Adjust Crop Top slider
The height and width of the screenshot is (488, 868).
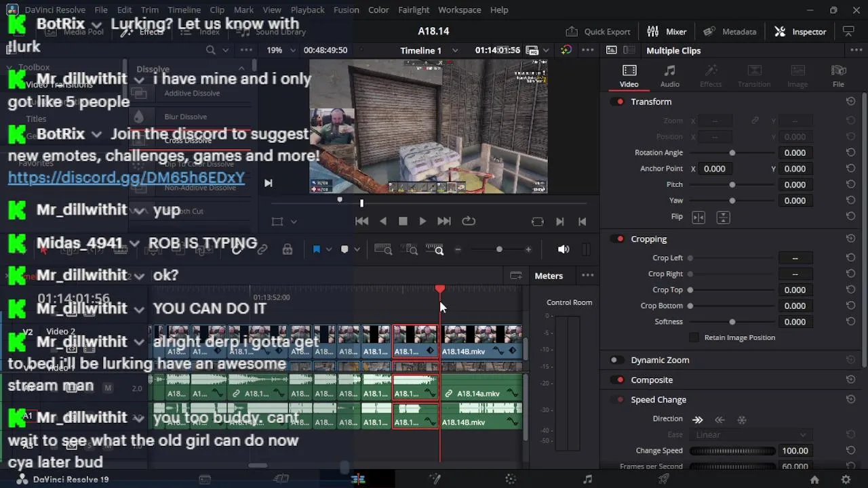[732, 290]
